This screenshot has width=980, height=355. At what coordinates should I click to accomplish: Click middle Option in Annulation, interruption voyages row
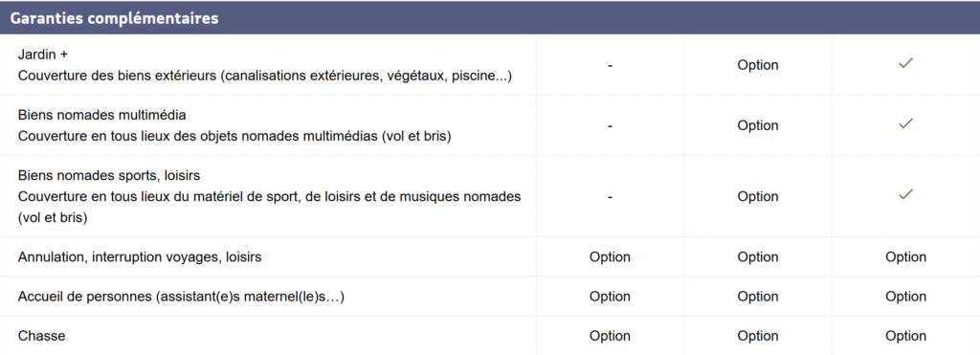coord(758,256)
